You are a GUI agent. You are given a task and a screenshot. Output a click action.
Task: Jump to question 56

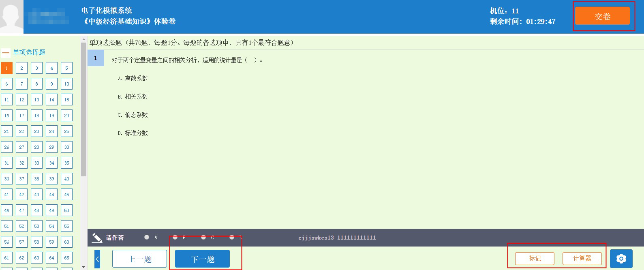[6, 242]
